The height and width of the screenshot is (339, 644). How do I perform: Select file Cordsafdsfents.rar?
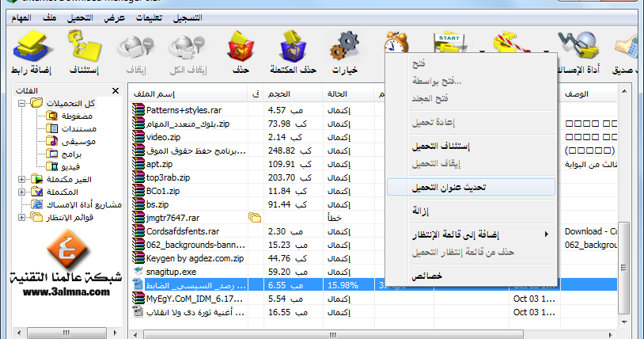tap(183, 231)
